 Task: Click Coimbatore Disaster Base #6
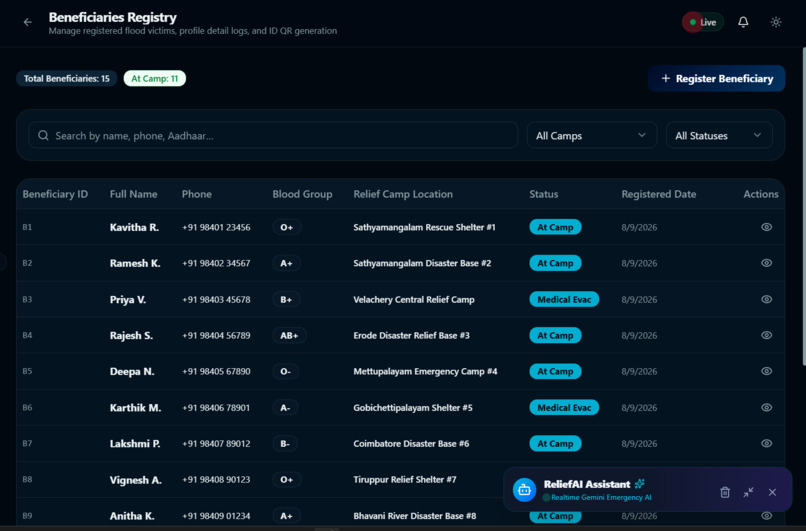coord(411,443)
